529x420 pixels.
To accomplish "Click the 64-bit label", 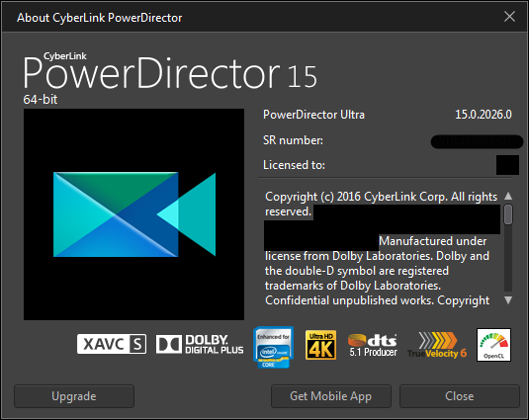I will [41, 100].
